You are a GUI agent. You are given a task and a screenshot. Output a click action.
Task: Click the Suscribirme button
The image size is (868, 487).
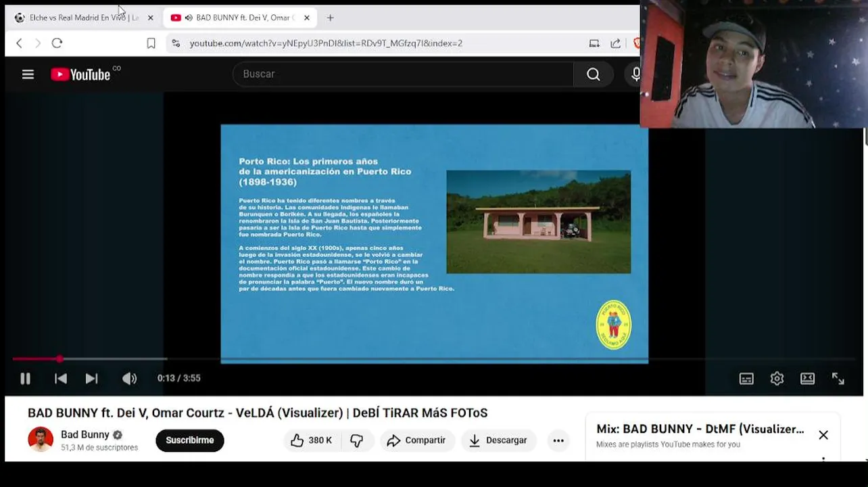(190, 440)
